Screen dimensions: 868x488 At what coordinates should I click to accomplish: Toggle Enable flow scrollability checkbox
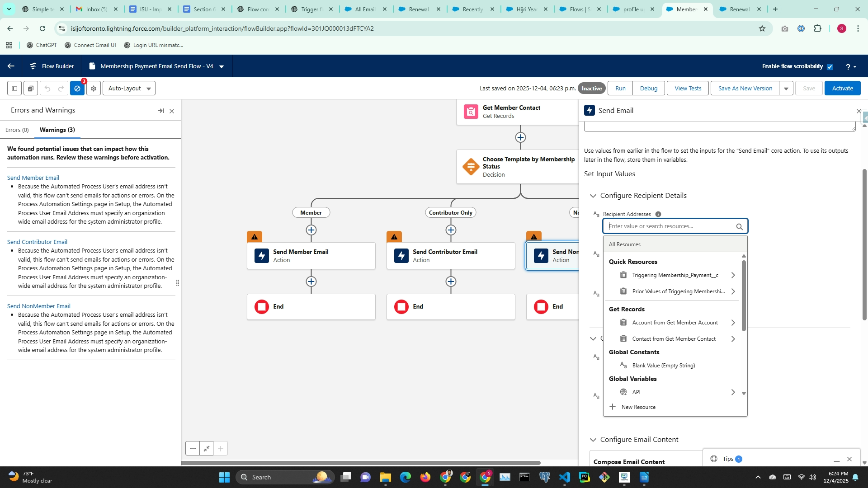830,67
